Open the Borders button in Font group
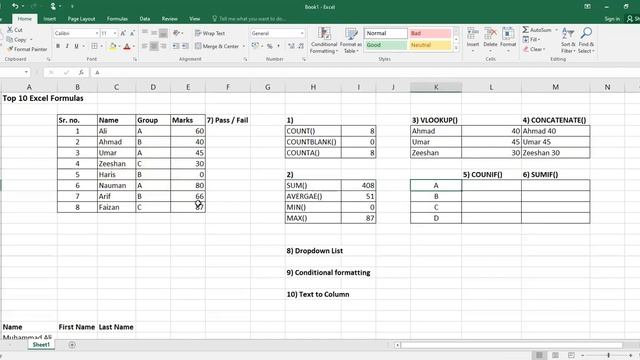640x360 pixels. [94, 46]
